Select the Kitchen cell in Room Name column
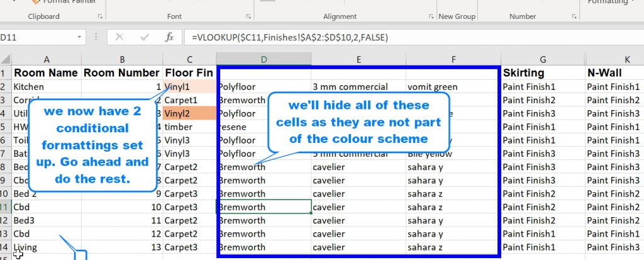The width and height of the screenshot is (644, 260). [47, 87]
